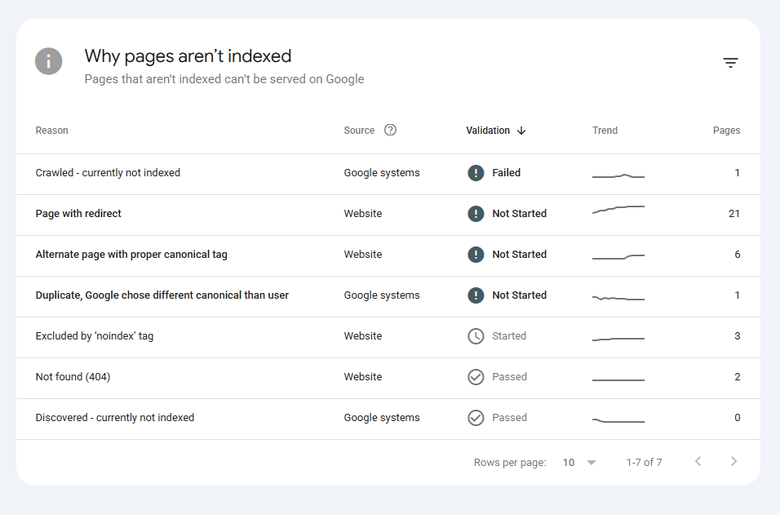The image size is (780, 515).
Task: Open Crawled - currently not indexed row
Action: pos(388,173)
